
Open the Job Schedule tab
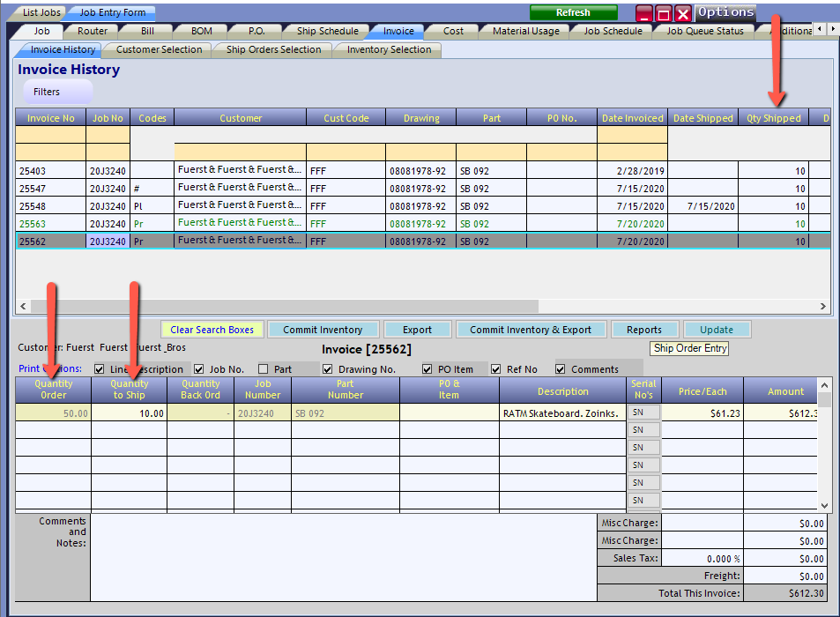613,31
